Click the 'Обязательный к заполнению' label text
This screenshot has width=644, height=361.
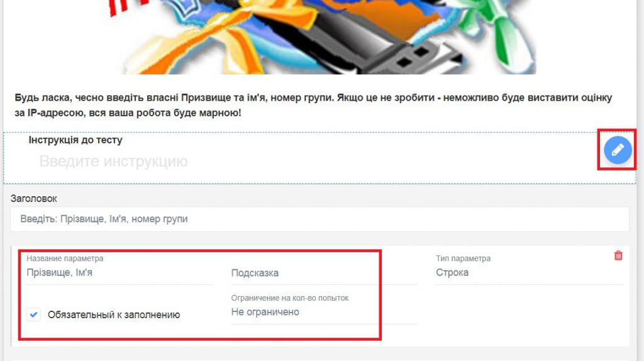(114, 314)
